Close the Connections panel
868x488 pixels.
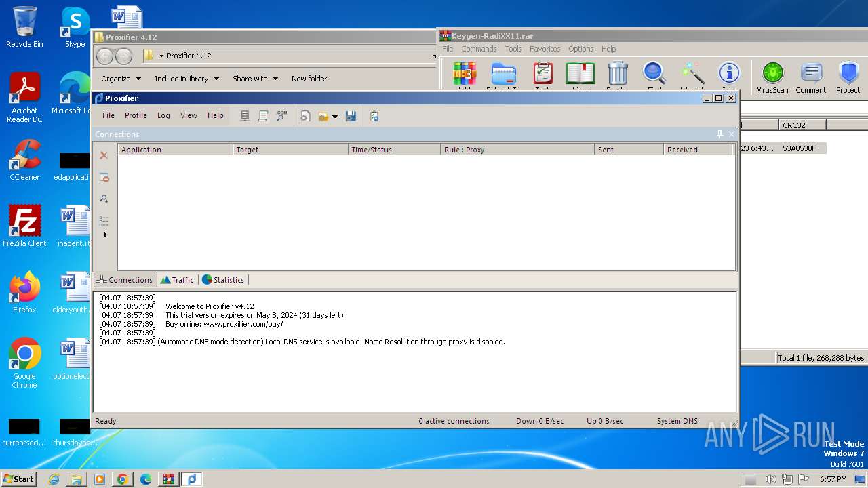(x=732, y=134)
